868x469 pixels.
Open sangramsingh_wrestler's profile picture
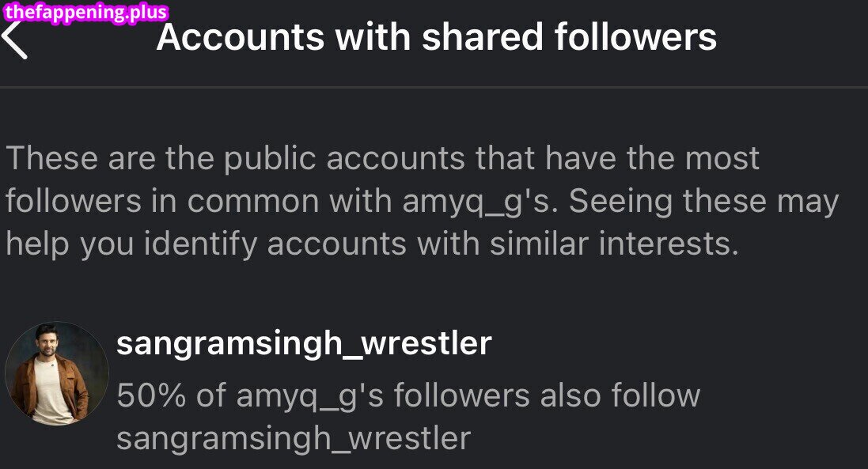point(57,373)
